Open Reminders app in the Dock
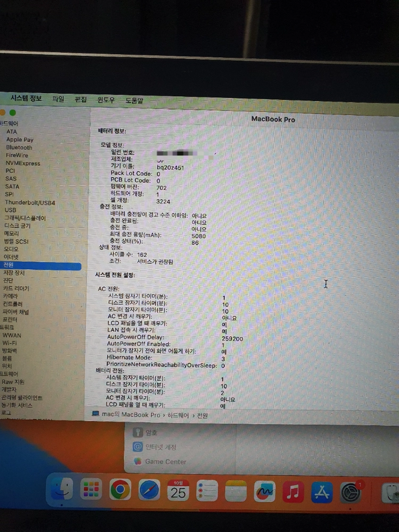The height and width of the screenshot is (532, 399). 207,491
